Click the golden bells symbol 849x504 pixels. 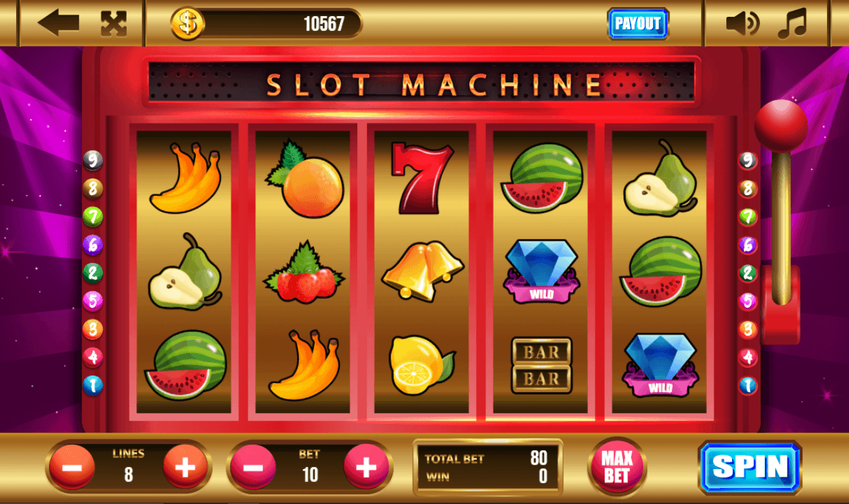point(422,271)
